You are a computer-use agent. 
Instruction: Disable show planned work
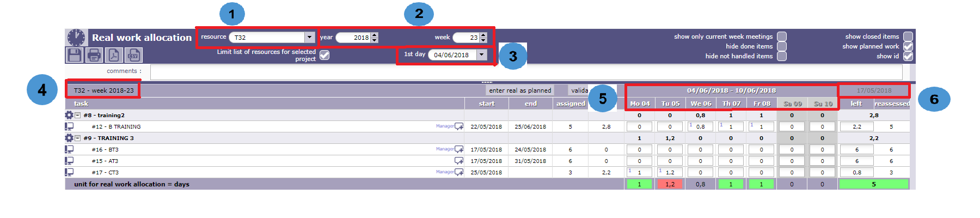click(908, 46)
